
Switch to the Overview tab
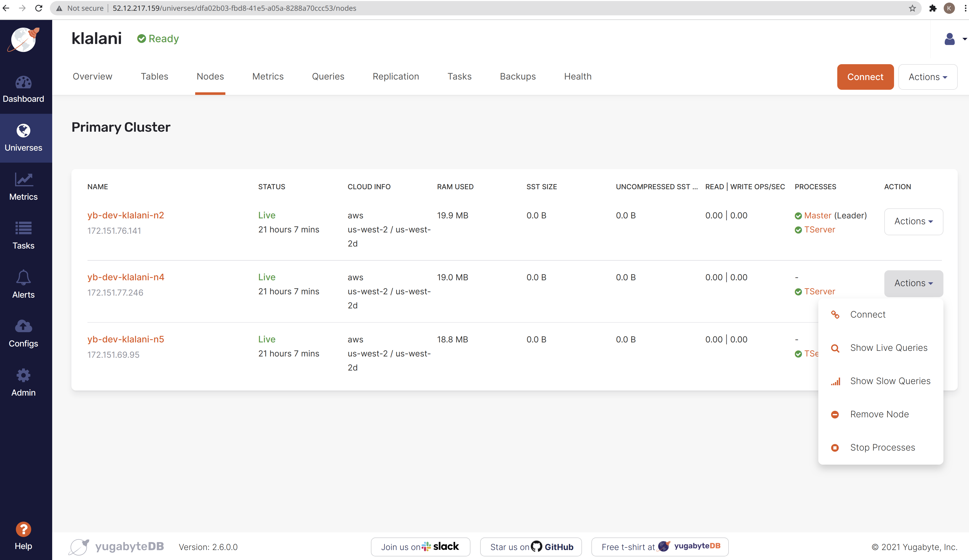[92, 76]
